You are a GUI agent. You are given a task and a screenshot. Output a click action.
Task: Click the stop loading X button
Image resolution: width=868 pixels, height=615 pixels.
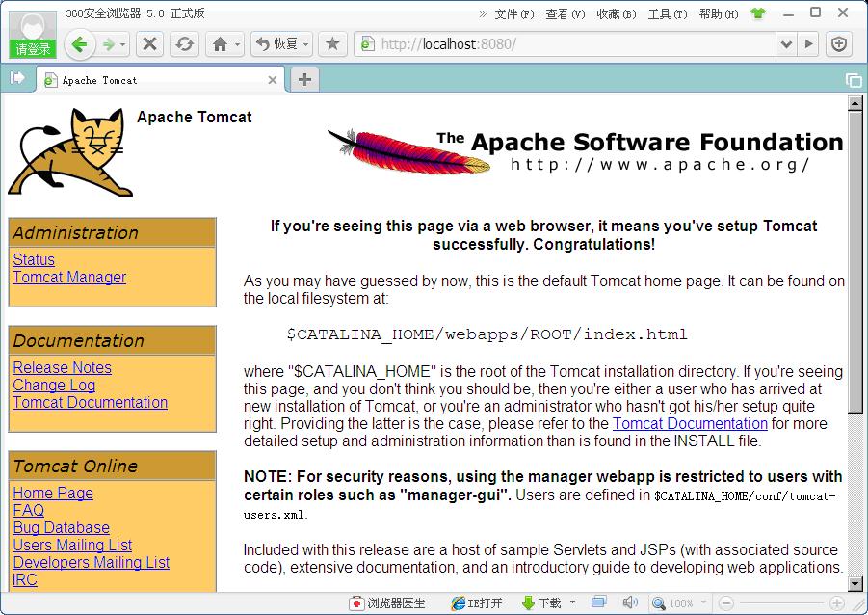pyautogui.click(x=149, y=43)
